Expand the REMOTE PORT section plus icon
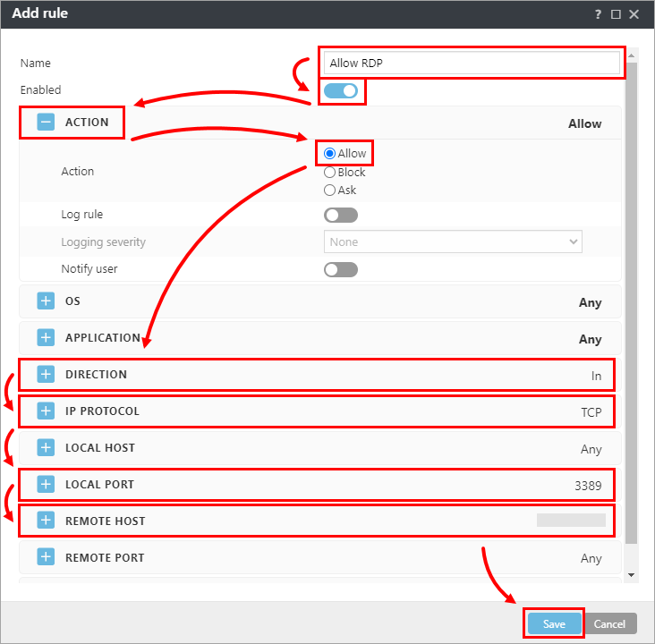Image resolution: width=655 pixels, height=644 pixels. [x=46, y=558]
